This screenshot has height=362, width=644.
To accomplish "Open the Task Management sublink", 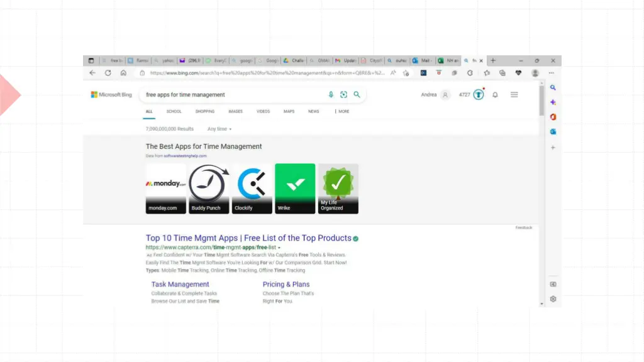I will tap(180, 285).
